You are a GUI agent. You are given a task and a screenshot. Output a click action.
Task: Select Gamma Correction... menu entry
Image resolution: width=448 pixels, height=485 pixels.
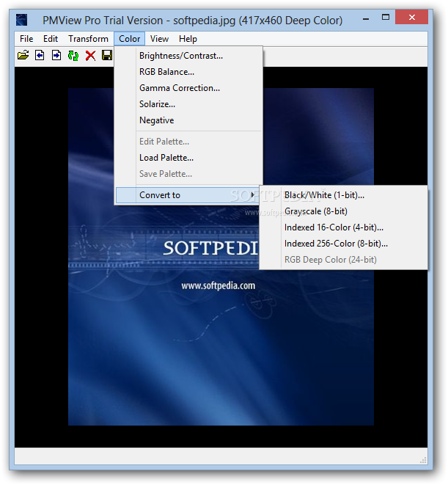pyautogui.click(x=188, y=88)
